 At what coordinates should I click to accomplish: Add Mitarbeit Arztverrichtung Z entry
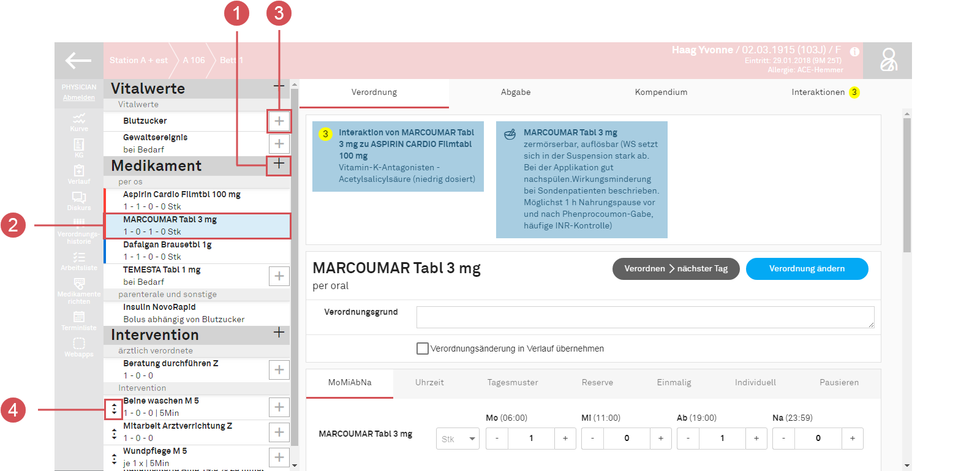(x=279, y=432)
